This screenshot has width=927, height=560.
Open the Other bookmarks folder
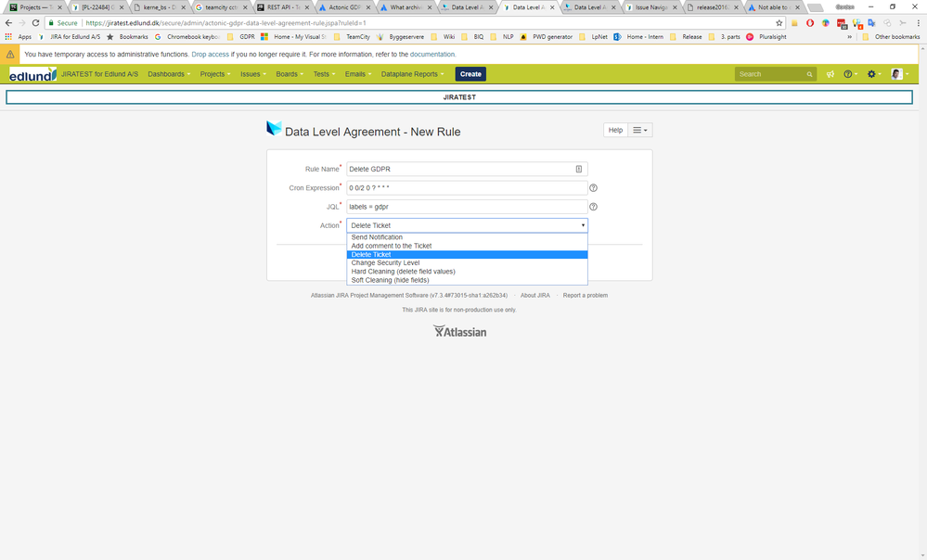[x=891, y=37]
